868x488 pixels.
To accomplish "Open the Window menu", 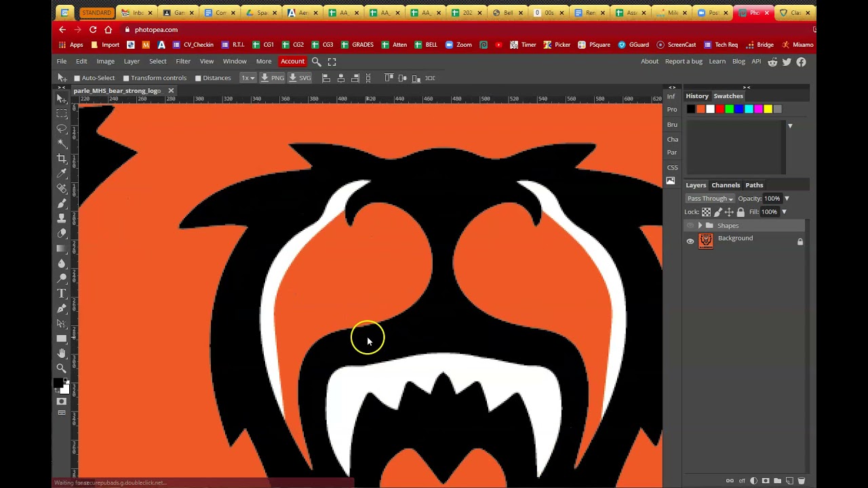I will point(235,62).
